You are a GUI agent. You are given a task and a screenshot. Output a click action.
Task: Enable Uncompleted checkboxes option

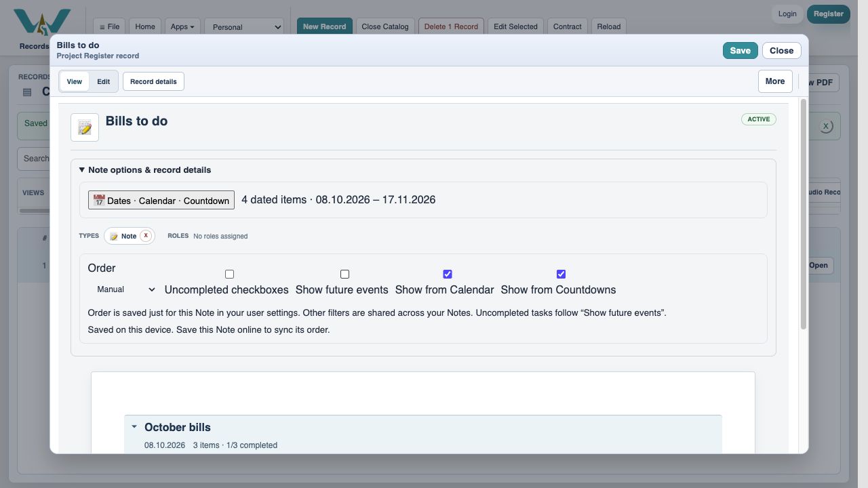pos(229,274)
